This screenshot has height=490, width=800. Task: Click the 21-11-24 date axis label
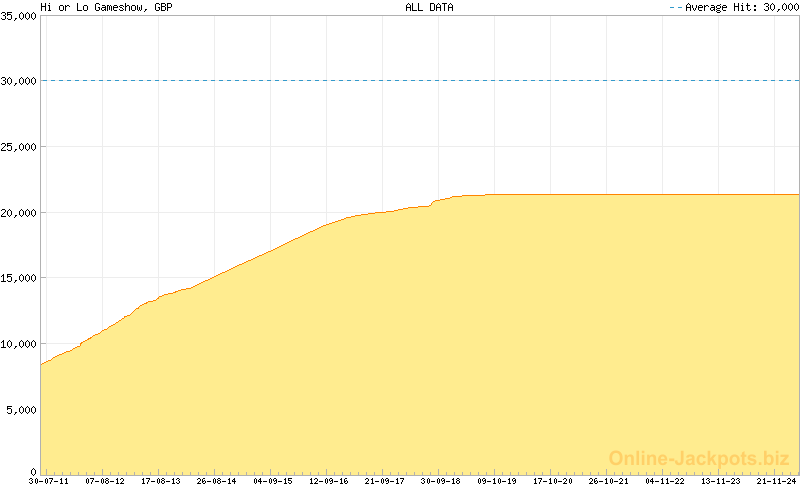point(777,481)
